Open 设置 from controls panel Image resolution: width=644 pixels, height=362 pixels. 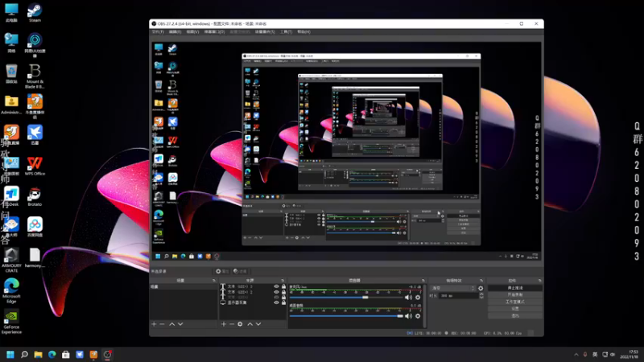(x=515, y=309)
